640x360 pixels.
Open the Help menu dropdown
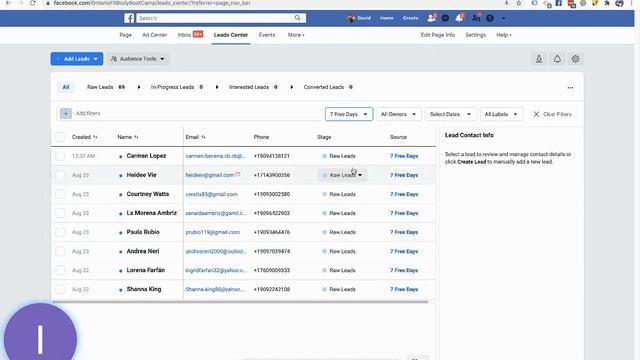coord(504,35)
